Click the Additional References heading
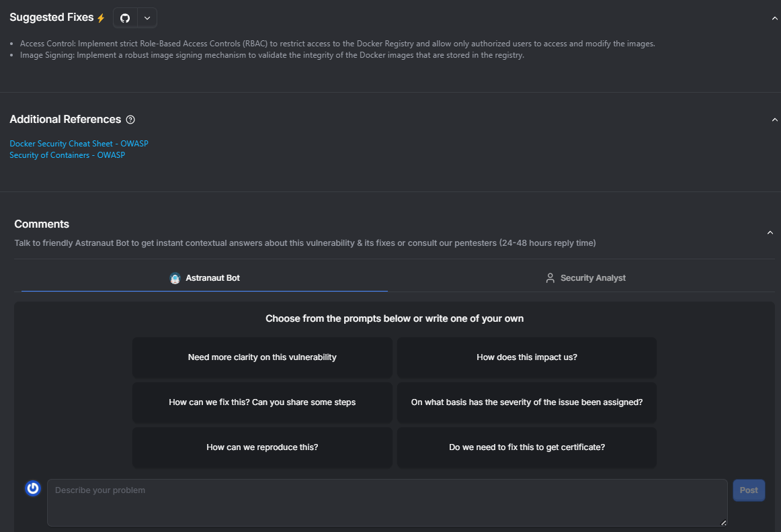 point(65,120)
